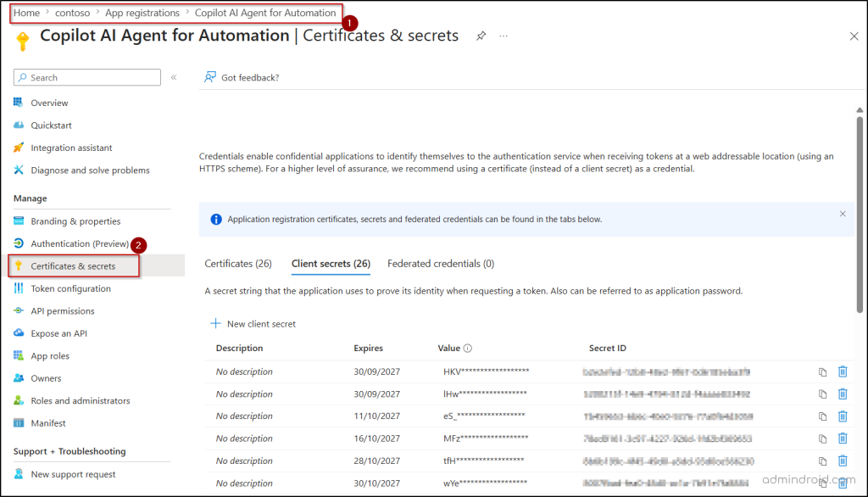
Task: Select expiry date 16/10/2027
Action: tap(377, 438)
